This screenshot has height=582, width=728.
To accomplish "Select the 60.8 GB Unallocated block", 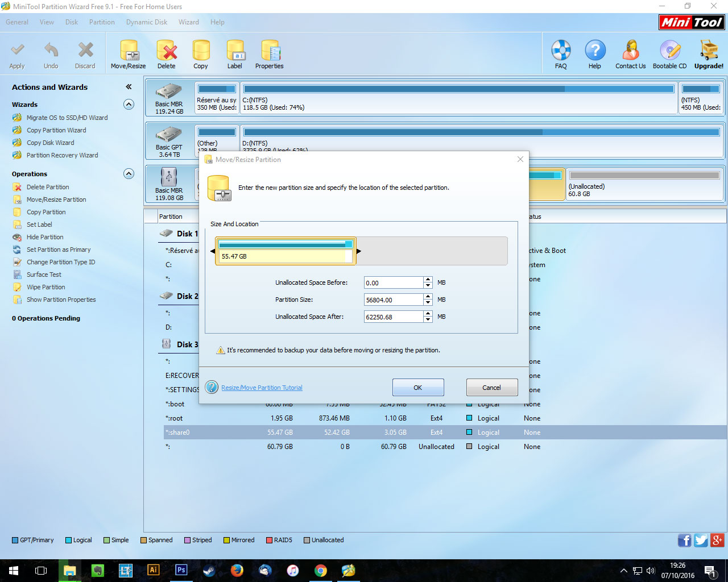I will coord(645,184).
